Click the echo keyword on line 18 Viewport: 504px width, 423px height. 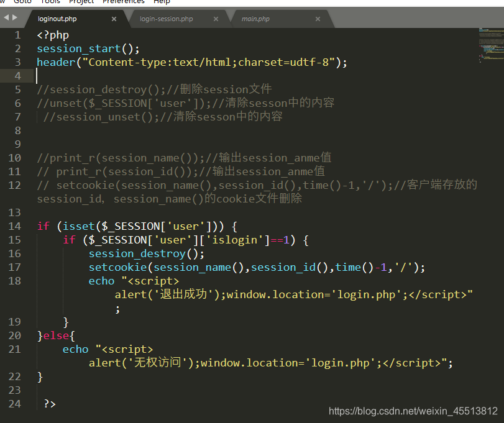coord(101,281)
